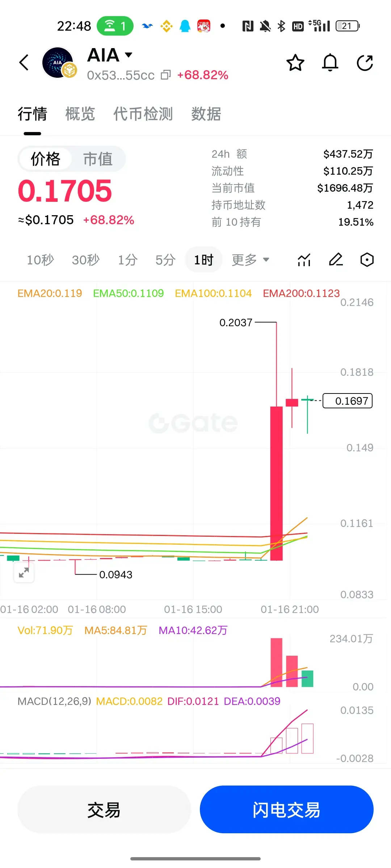This screenshot has height=868, width=391.
Task: Select the drawing pencil tool
Action: pos(336,260)
